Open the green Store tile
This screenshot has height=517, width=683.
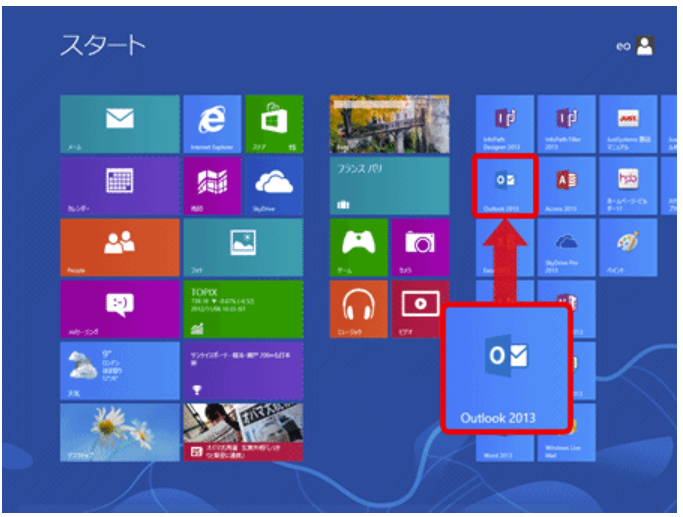(274, 124)
